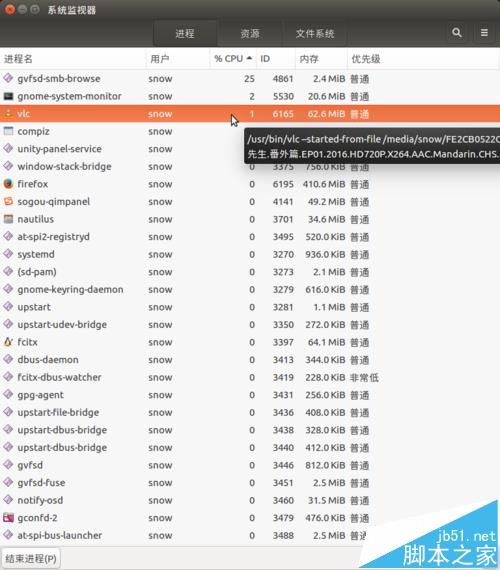Click the gconfd-2 process icon

[8, 517]
